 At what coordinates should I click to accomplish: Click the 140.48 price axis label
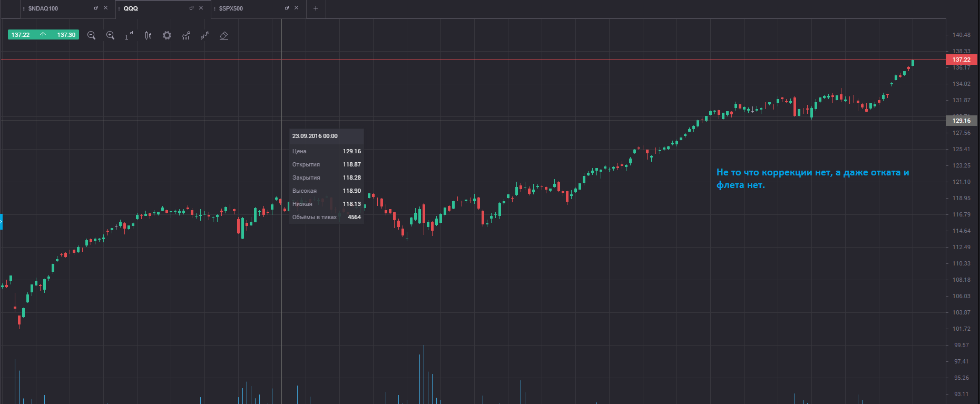coord(962,35)
